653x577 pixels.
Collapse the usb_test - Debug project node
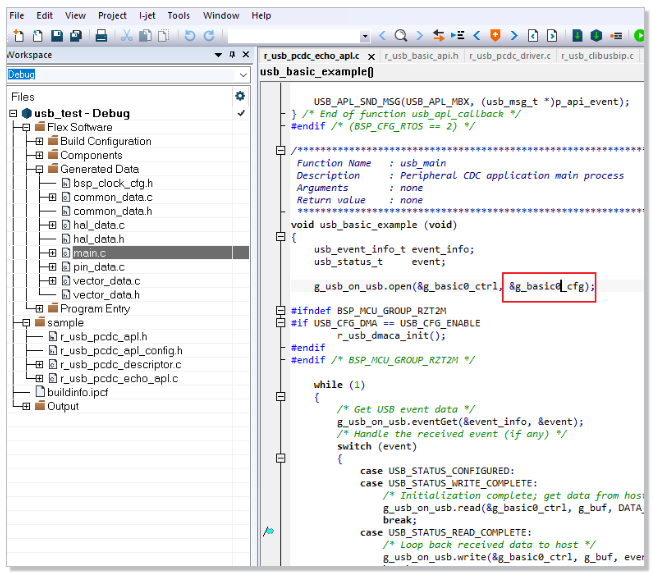click(x=13, y=113)
